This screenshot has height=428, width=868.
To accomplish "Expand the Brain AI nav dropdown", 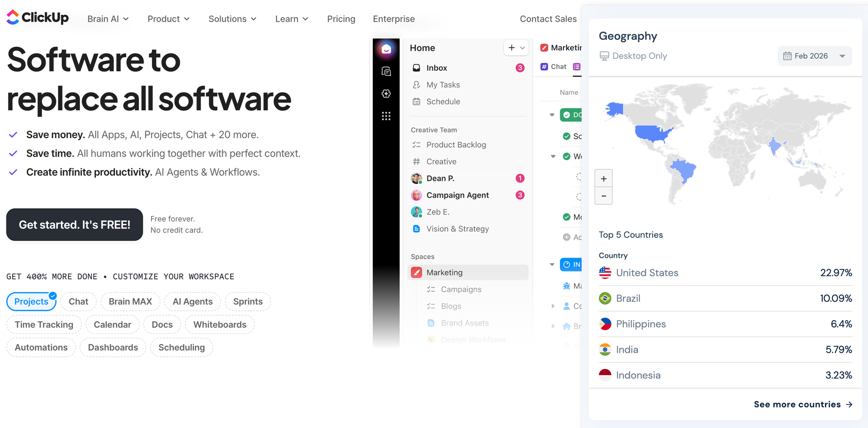I will [108, 19].
